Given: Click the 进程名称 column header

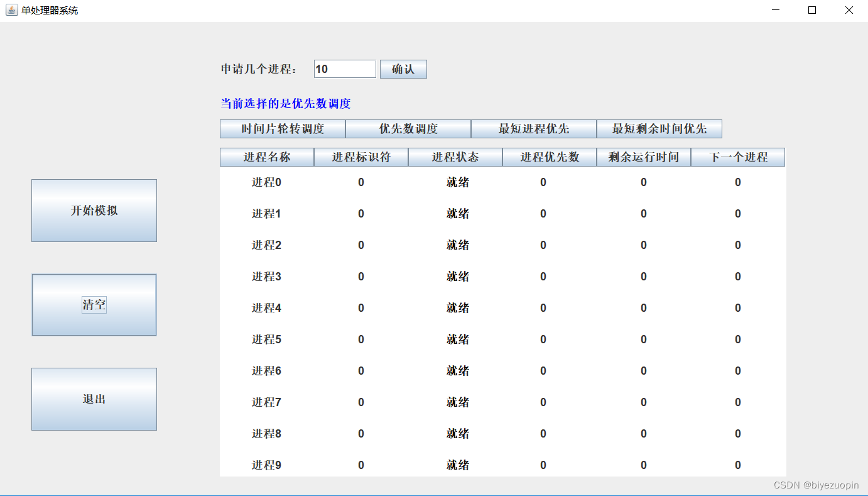Looking at the screenshot, I should click(x=267, y=157).
